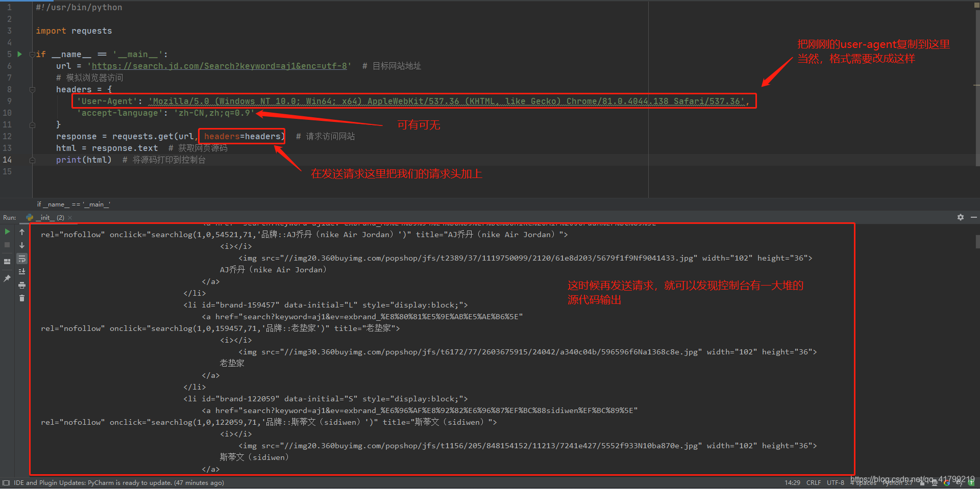The height and width of the screenshot is (489, 980).
Task: Click the Google icon in status bar
Action: (x=947, y=483)
